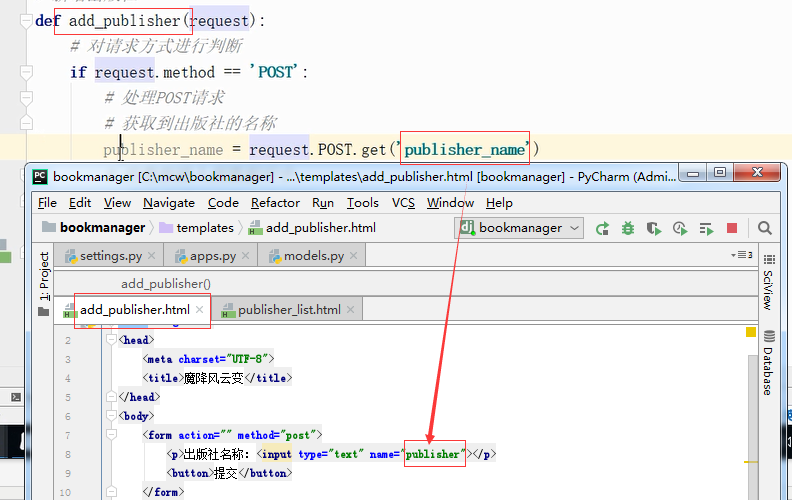This screenshot has height=500, width=792.
Task: Close the settings.py tab
Action: coord(152,256)
